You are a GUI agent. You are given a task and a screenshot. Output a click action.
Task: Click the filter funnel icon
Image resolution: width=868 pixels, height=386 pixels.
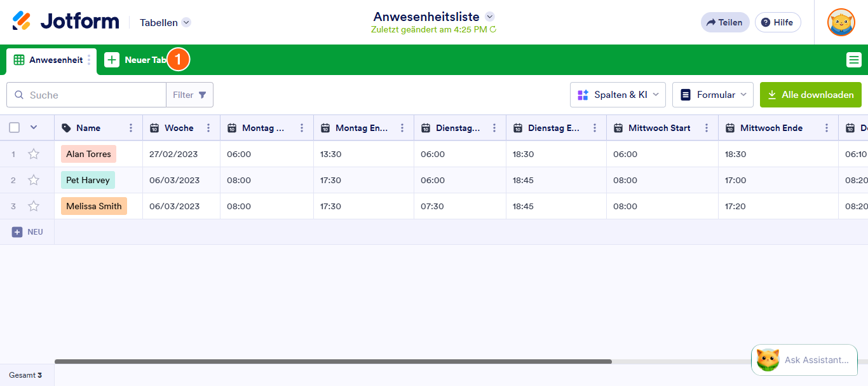[202, 95]
